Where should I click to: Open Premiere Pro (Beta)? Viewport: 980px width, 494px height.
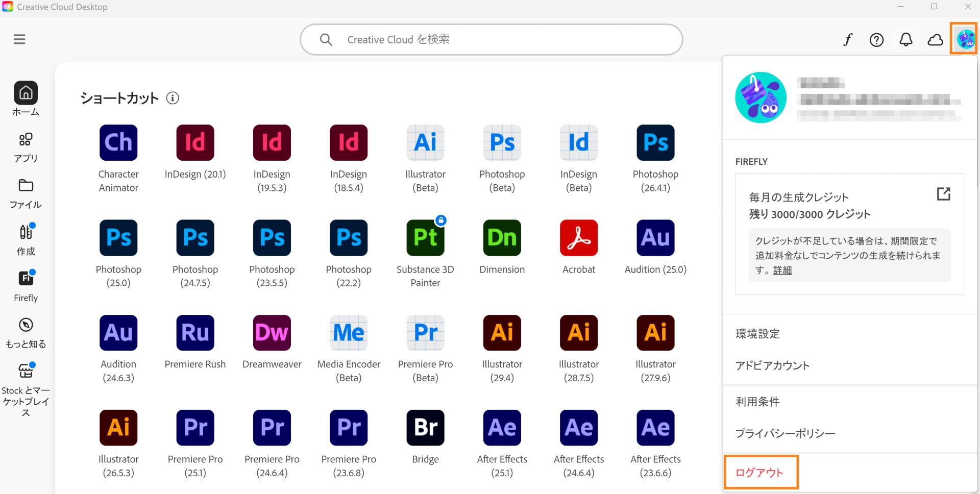[x=426, y=333]
